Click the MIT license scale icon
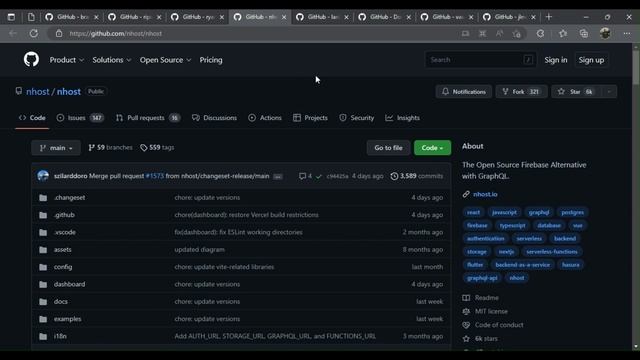 coord(466,311)
